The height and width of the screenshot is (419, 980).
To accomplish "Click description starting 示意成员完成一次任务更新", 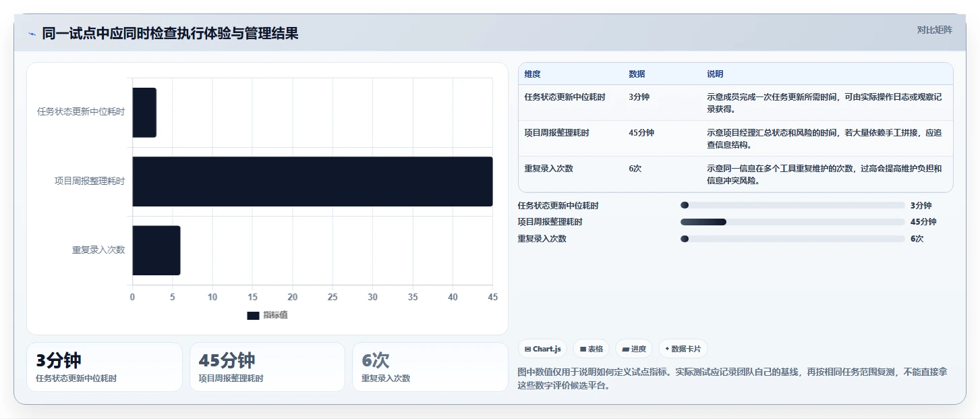I will click(x=824, y=103).
